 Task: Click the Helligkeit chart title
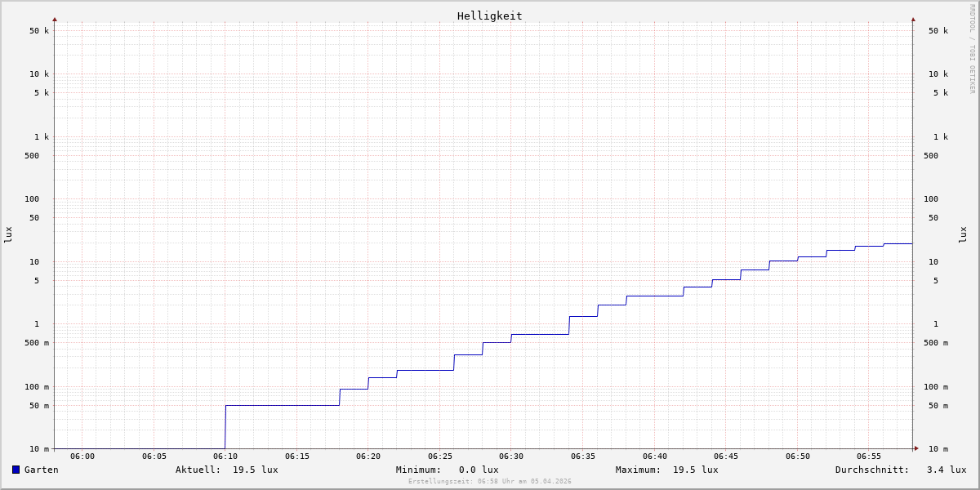[x=489, y=16]
